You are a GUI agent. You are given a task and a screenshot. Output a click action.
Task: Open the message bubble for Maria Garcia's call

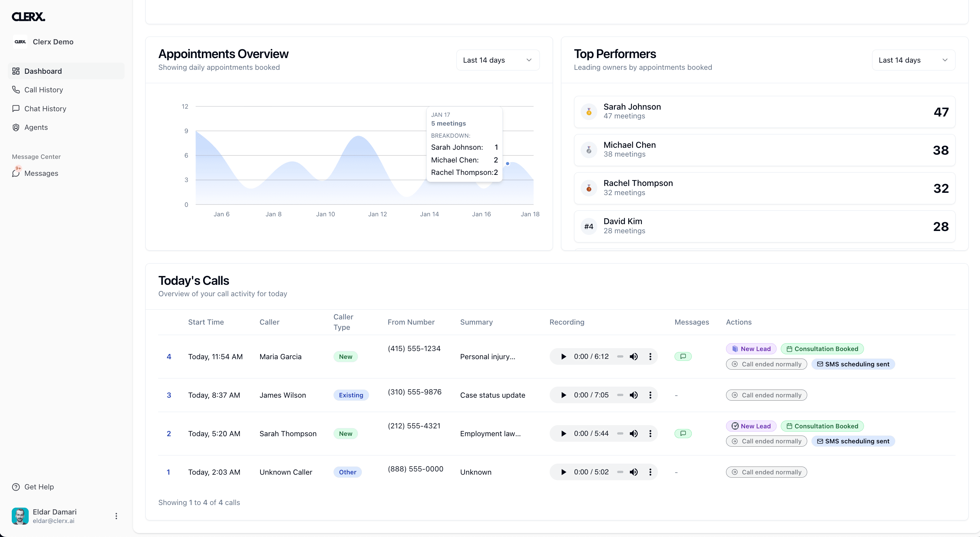683,356
